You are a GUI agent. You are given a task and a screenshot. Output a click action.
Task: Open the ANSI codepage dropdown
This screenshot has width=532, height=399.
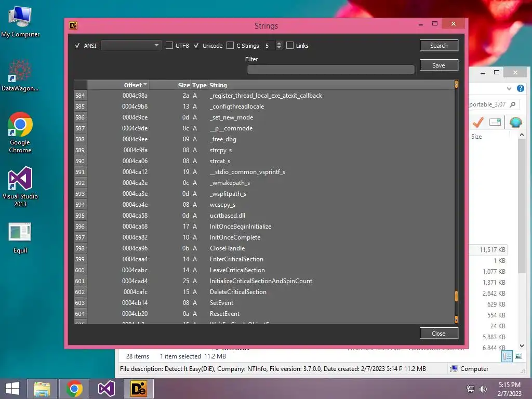[131, 46]
